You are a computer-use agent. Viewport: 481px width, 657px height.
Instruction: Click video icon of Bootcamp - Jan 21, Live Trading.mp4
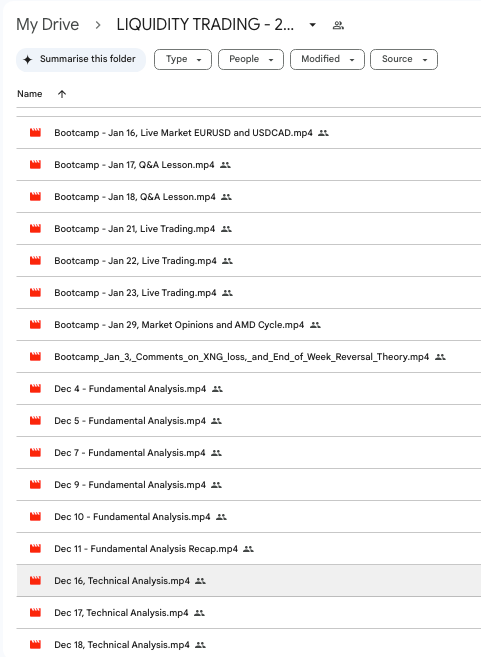(36, 229)
